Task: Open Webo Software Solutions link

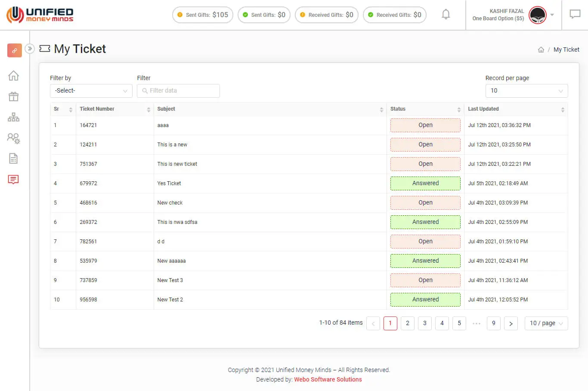Action: pyautogui.click(x=328, y=379)
